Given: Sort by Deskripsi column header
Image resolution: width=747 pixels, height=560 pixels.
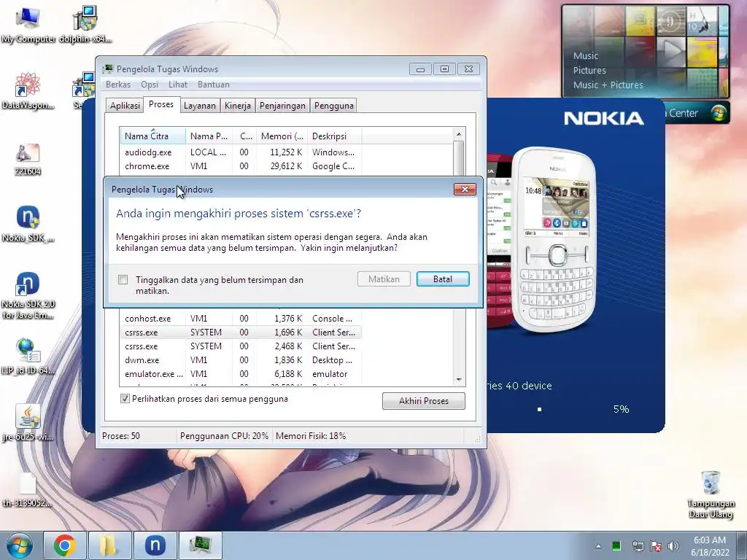Looking at the screenshot, I should click(x=334, y=136).
